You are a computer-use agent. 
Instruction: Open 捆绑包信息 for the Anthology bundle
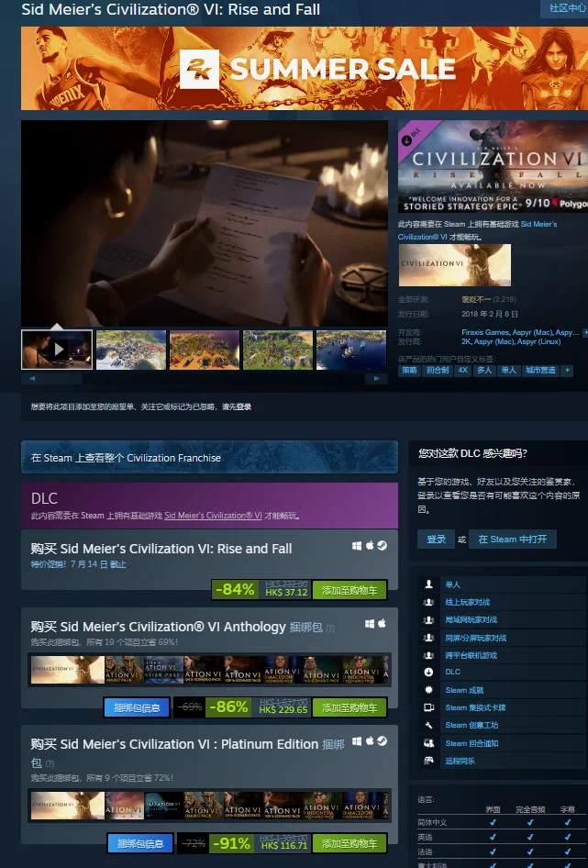137,707
